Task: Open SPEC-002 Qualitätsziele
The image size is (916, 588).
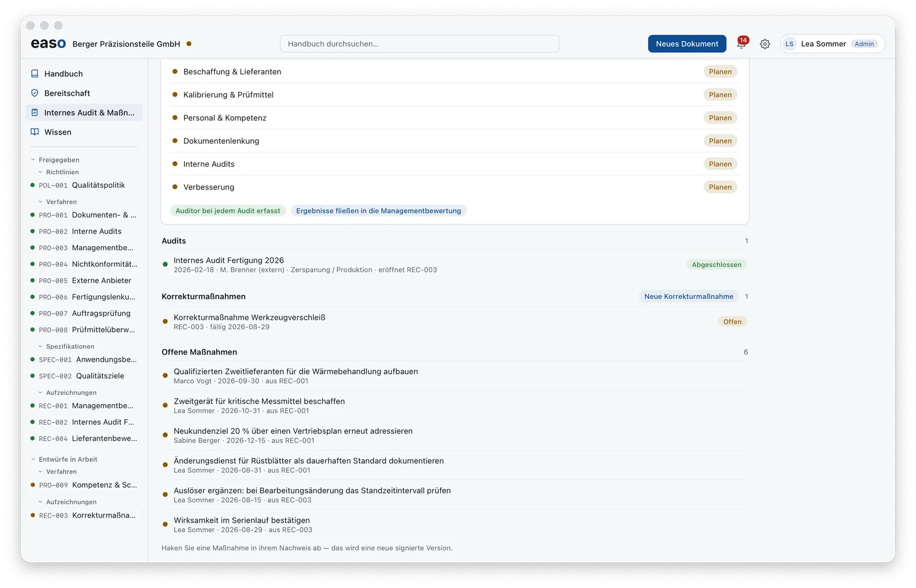Action: [84, 376]
